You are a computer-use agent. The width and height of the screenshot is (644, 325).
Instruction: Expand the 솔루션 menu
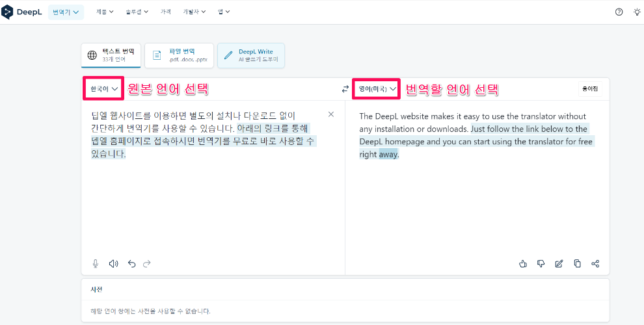click(x=137, y=12)
